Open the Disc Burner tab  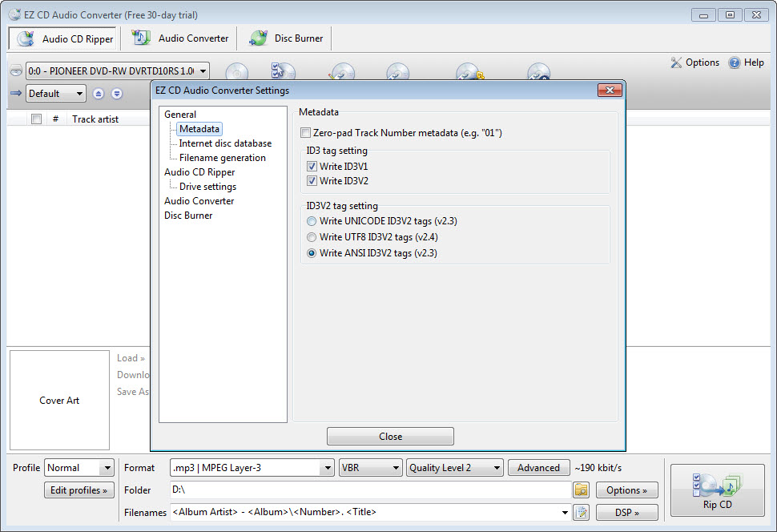point(286,38)
